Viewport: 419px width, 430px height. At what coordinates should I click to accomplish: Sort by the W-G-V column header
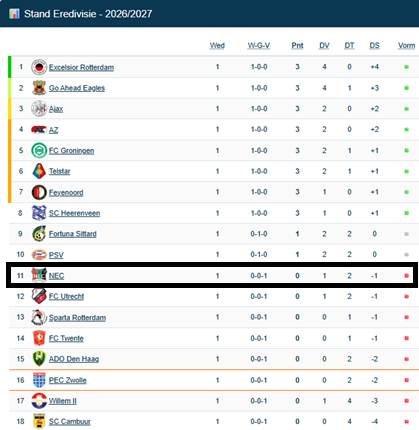coord(259,46)
